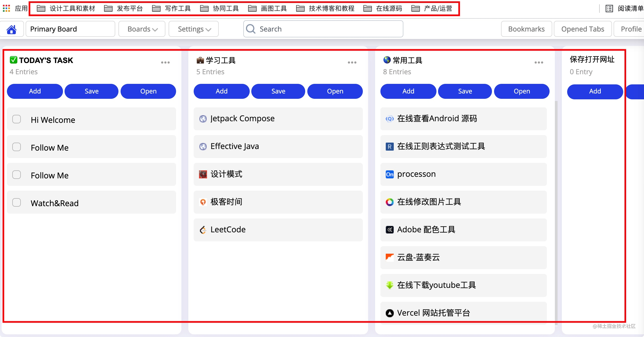Viewport: 644px width, 337px height.
Task: Open three-dots menu of 学习工具 column
Action: 352,62
